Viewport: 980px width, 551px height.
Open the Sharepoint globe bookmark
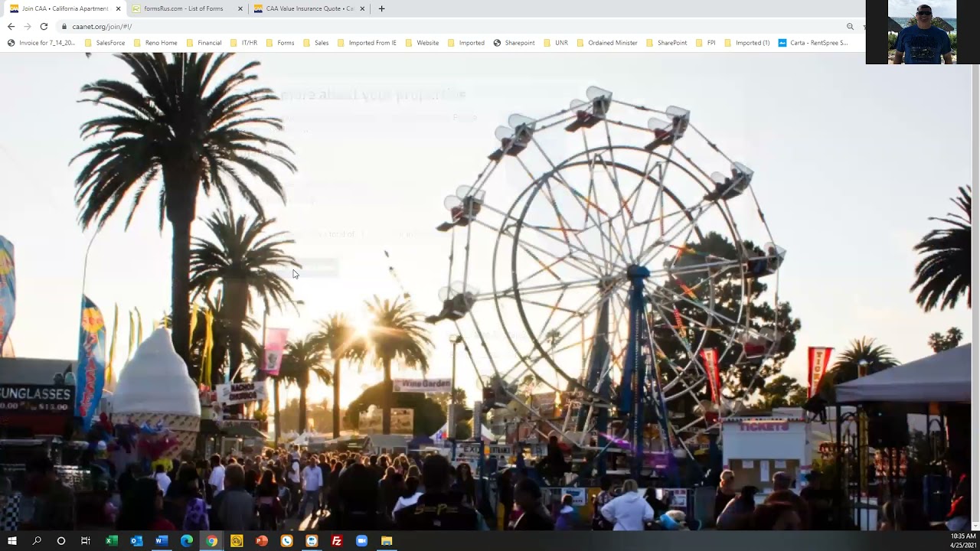(x=514, y=43)
